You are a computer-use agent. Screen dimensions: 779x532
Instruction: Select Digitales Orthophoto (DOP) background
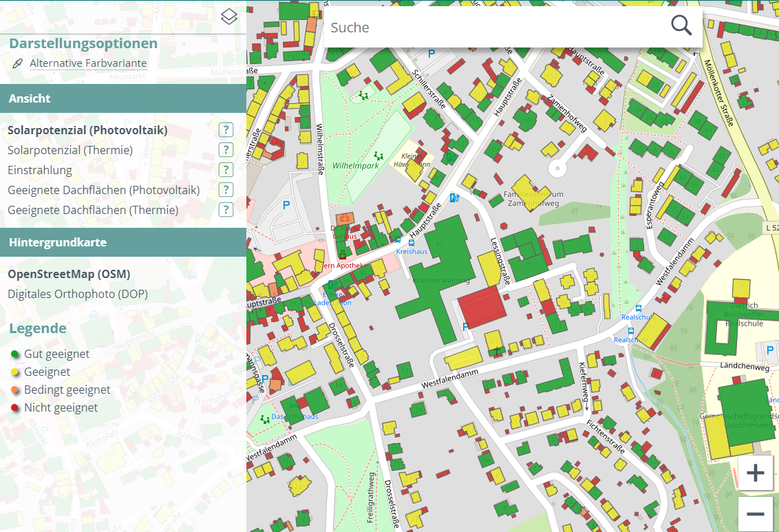pyautogui.click(x=78, y=294)
